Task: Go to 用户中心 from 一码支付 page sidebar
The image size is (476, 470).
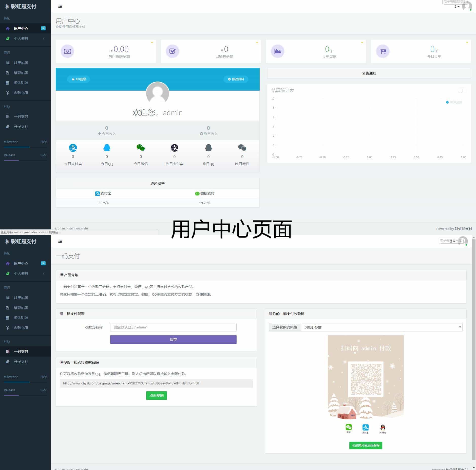Action: 25,263
